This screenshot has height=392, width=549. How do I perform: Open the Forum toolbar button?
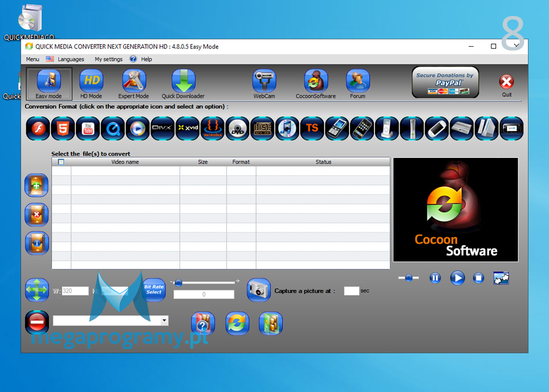coord(357,84)
